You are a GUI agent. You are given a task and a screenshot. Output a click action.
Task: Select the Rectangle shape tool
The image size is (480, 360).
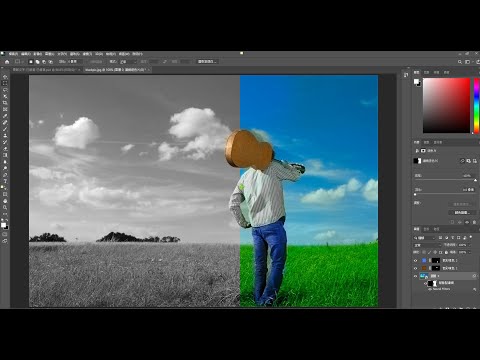coord(5,194)
